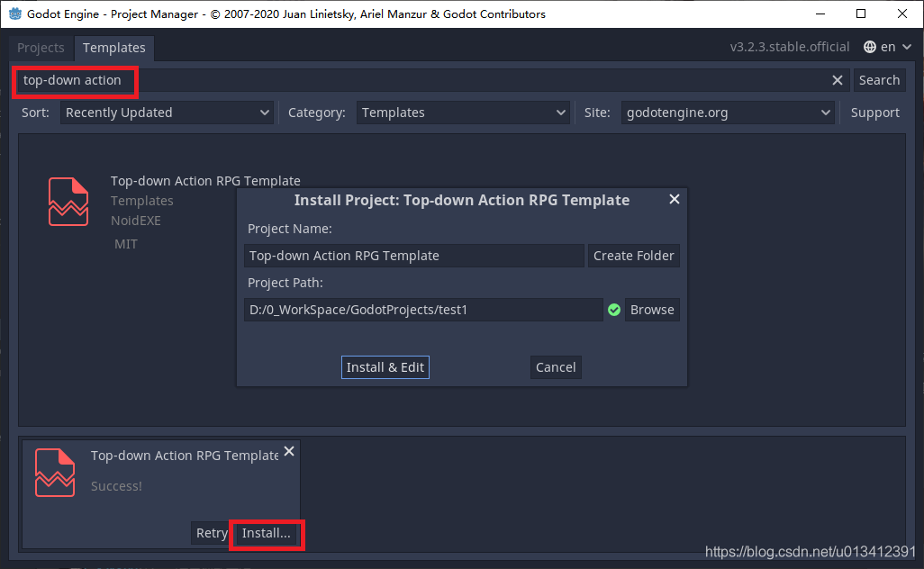The image size is (924, 569).
Task: Click the Create Folder button
Action: 633,256
